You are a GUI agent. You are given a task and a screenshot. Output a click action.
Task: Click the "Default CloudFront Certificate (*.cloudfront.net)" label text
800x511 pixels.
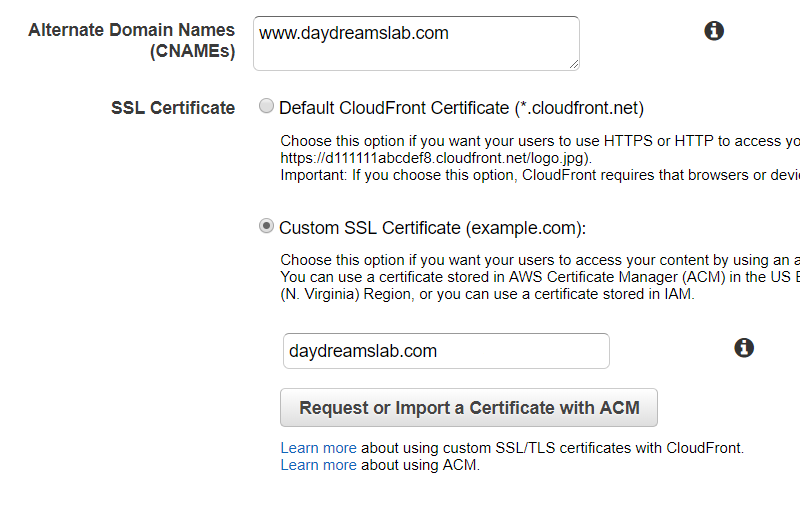pos(461,108)
